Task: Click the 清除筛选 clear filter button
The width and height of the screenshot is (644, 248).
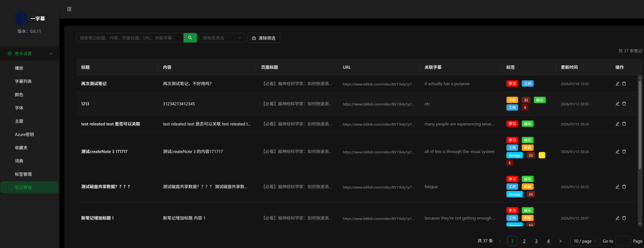Action: pyautogui.click(x=264, y=38)
